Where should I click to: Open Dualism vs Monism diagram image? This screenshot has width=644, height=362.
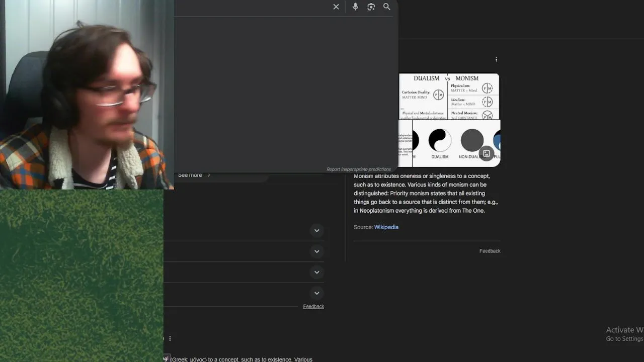coord(449,97)
